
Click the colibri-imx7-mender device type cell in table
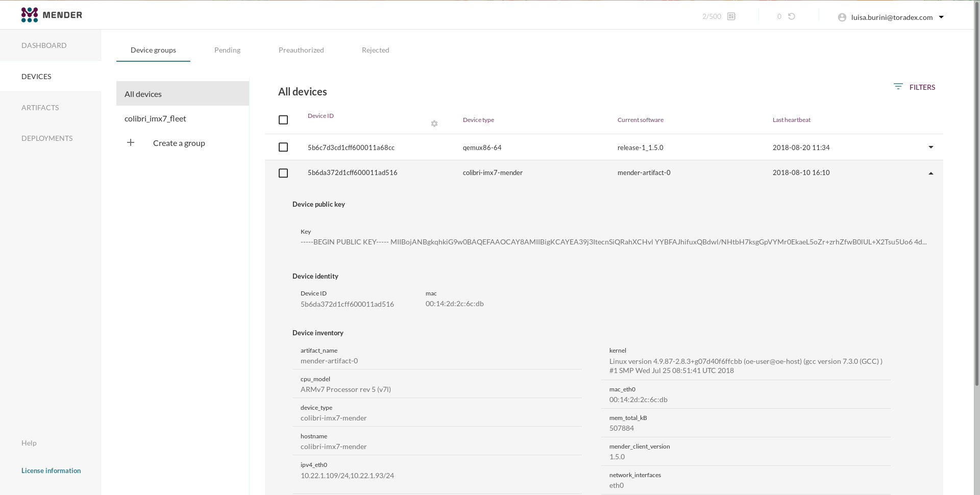[x=493, y=172]
